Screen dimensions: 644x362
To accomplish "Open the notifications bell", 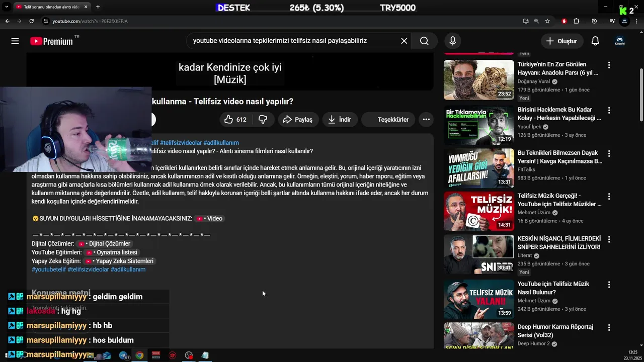I will [x=595, y=41].
